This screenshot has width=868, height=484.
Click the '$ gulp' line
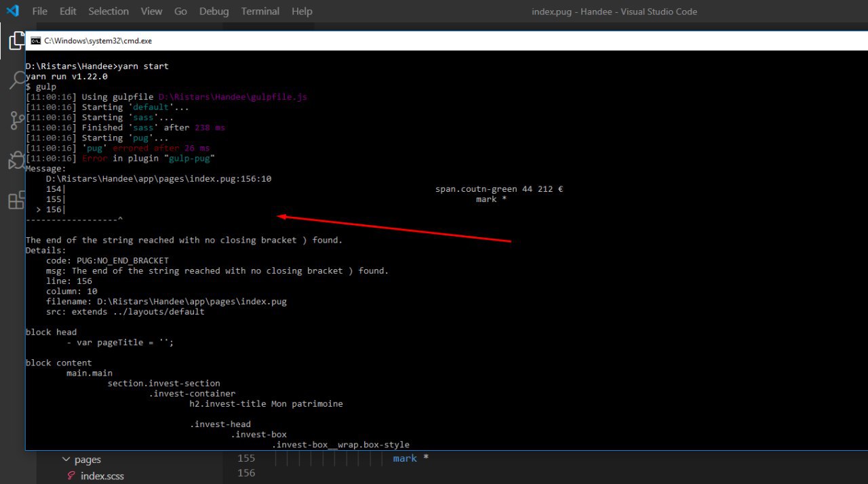pyautogui.click(x=41, y=87)
